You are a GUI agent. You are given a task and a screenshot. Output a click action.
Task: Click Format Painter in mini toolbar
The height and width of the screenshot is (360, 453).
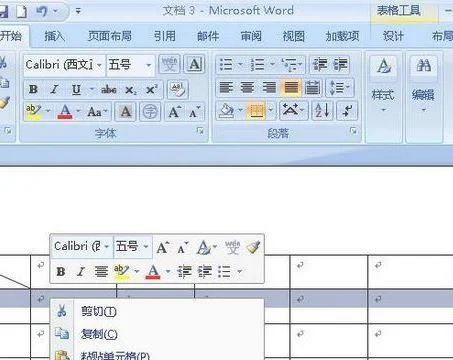pyautogui.click(x=253, y=247)
